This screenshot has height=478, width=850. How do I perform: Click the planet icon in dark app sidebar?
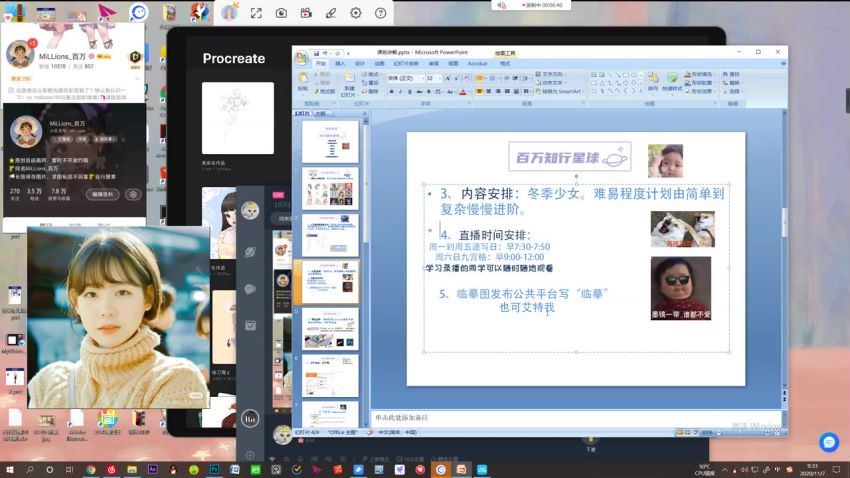250,252
